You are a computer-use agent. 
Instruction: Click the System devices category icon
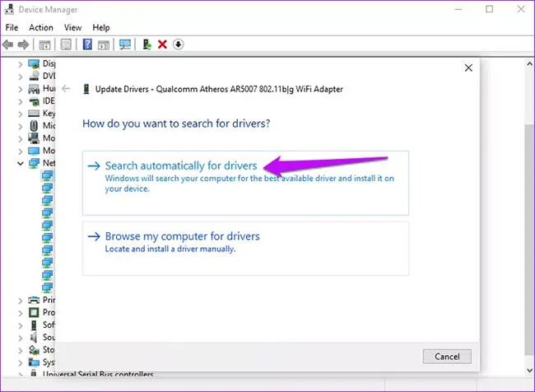(34, 362)
